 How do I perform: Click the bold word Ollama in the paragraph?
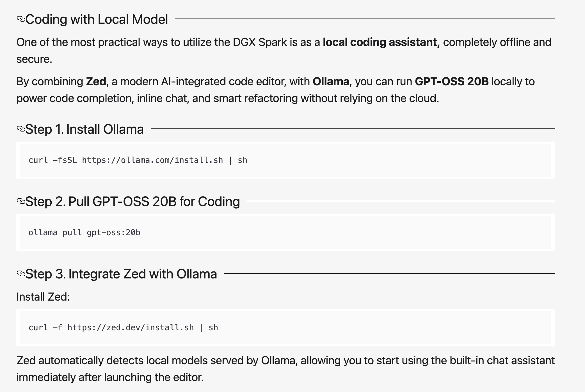[331, 82]
